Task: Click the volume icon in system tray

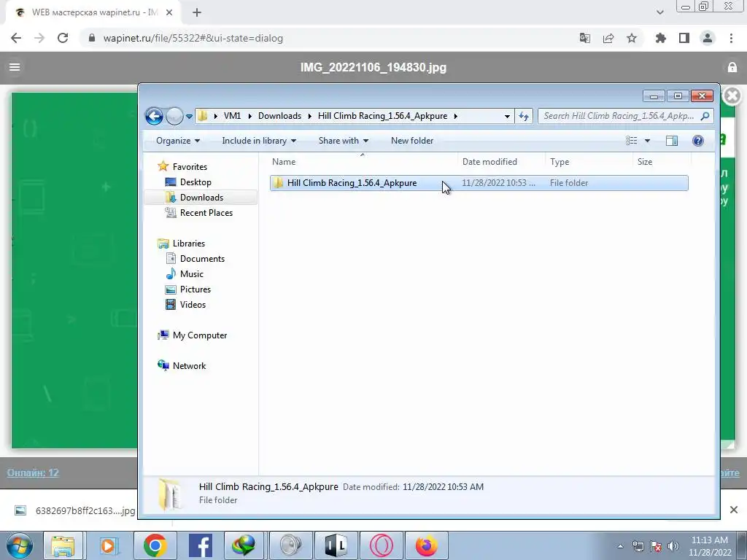Action: (x=673, y=546)
